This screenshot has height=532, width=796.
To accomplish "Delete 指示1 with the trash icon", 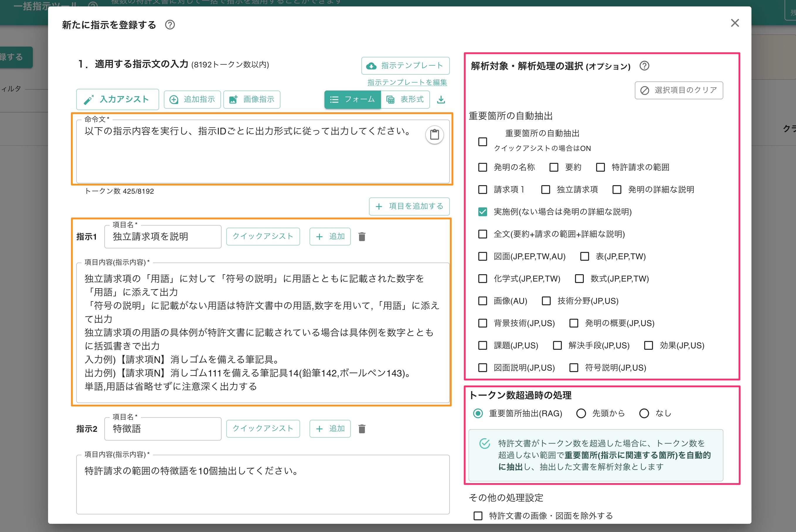I will tap(362, 237).
